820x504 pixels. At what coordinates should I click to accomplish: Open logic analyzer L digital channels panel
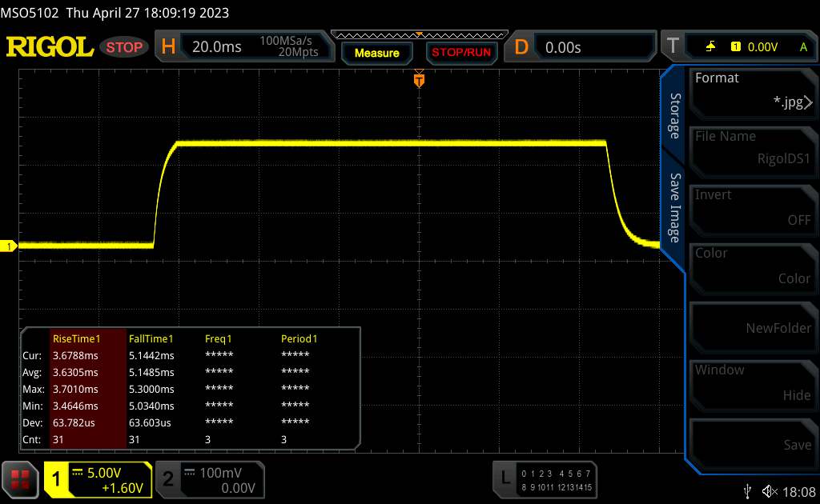coord(545,479)
